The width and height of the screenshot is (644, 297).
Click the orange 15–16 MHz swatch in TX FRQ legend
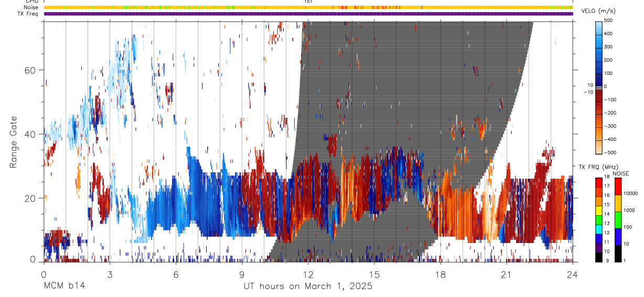point(599,201)
